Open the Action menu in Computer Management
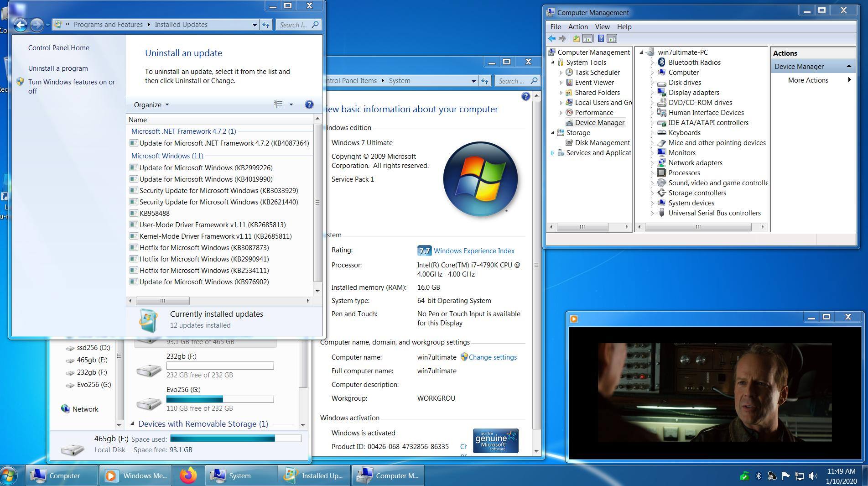The height and width of the screenshot is (486, 868). pos(577,27)
